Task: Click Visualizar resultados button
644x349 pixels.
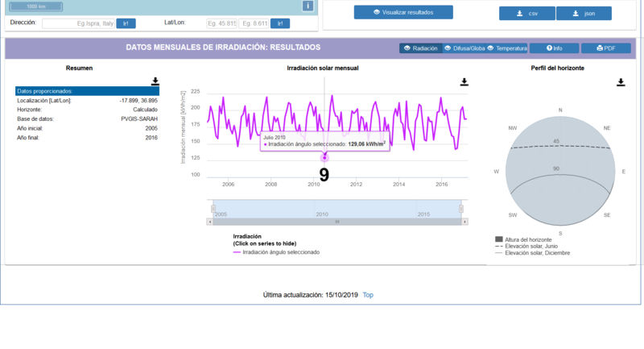Action: pyautogui.click(x=403, y=12)
